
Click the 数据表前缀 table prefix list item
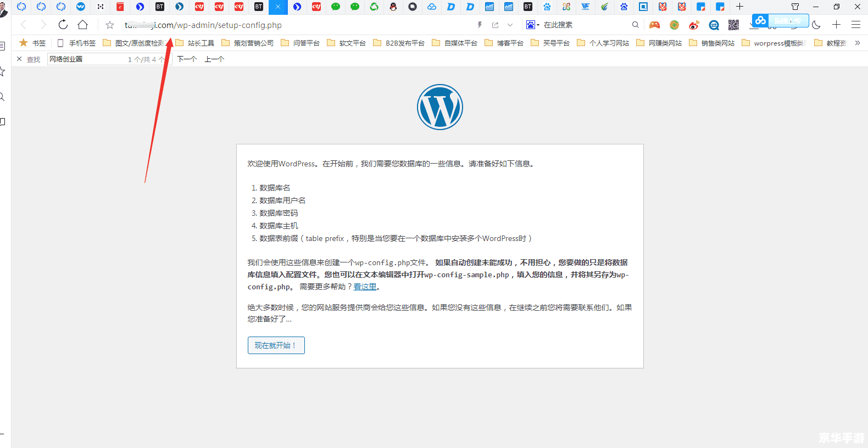pos(396,238)
